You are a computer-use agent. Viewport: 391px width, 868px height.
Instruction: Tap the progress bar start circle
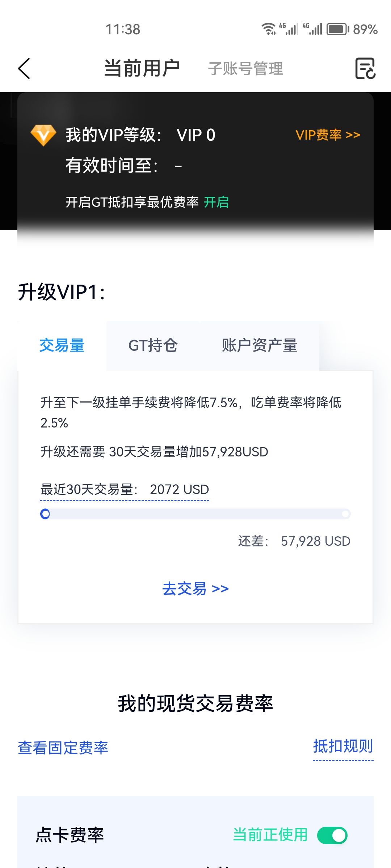[x=45, y=514]
